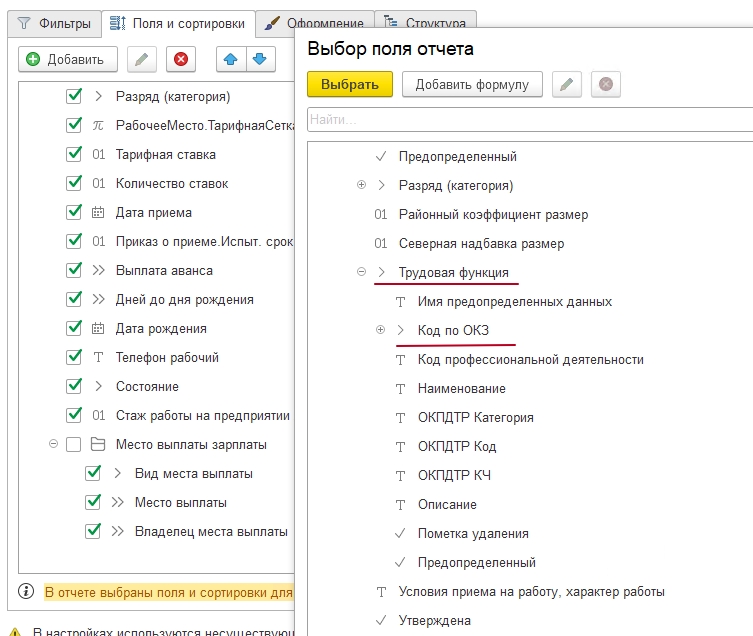
Task: Move field up with blue up arrow
Action: pos(231,59)
